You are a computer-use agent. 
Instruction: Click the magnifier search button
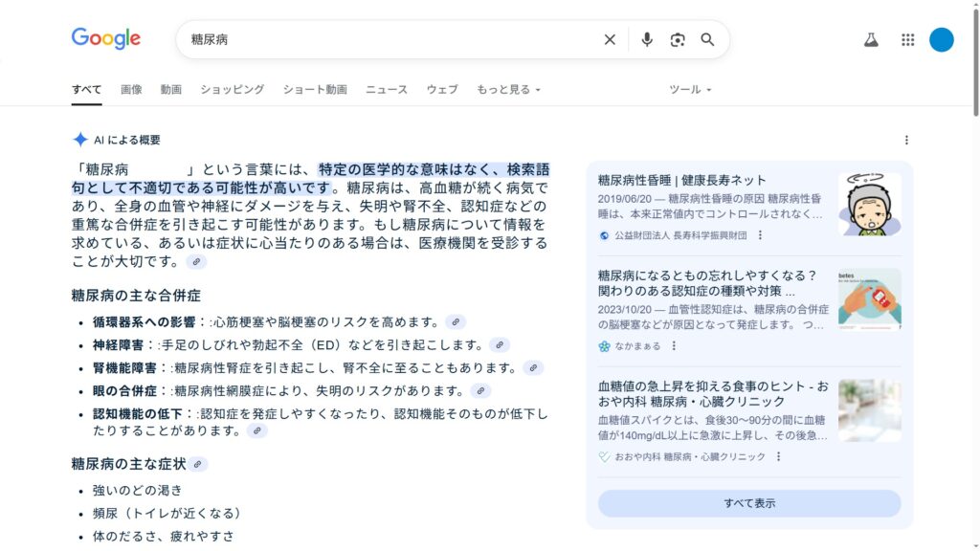tap(707, 39)
